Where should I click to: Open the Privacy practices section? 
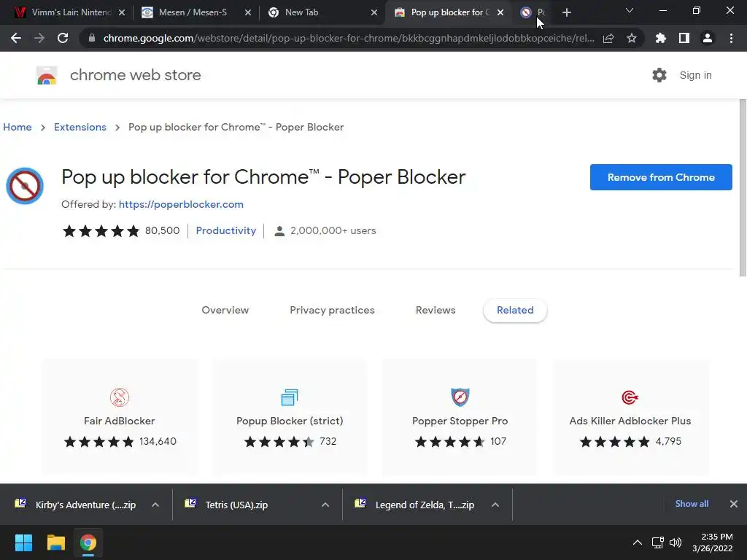(x=332, y=310)
